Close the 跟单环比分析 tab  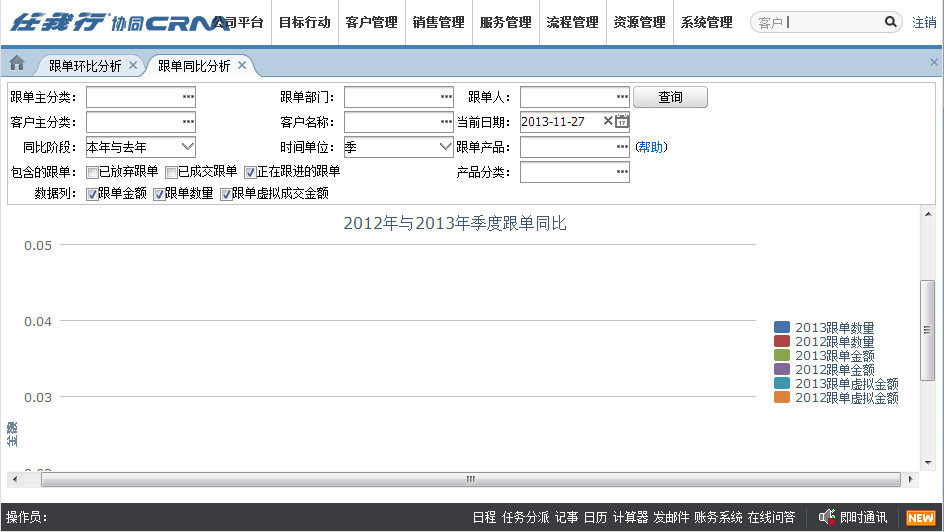[x=133, y=66]
